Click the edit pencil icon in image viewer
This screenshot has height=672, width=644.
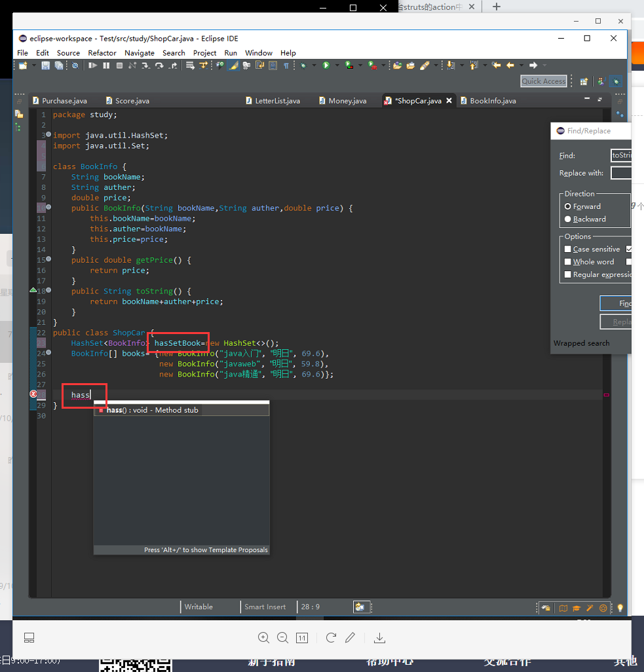point(350,638)
